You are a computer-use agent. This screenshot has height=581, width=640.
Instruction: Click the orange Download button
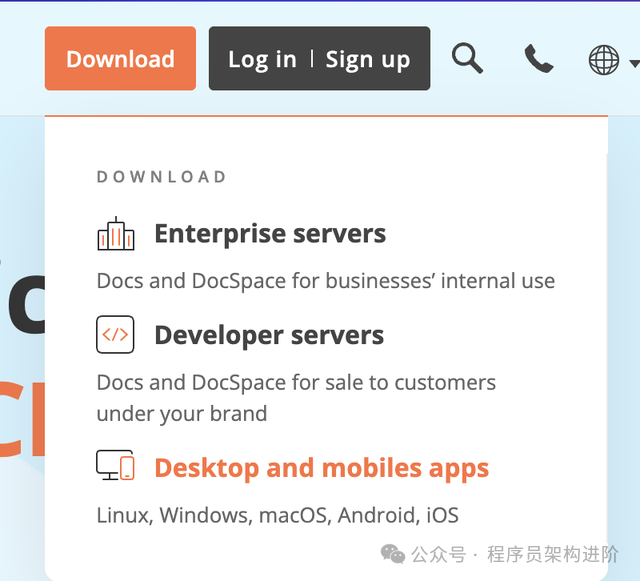(x=120, y=58)
